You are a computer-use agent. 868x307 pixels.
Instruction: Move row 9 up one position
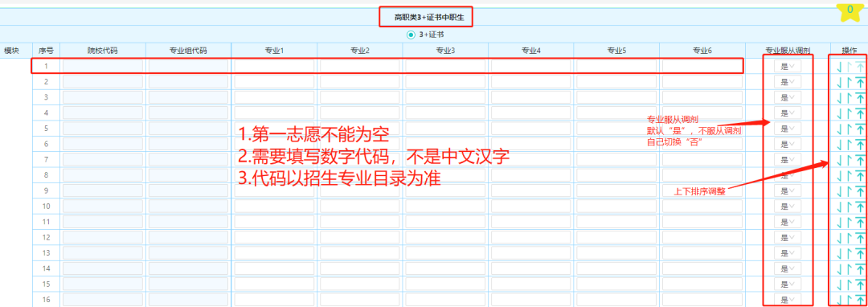pos(849,191)
